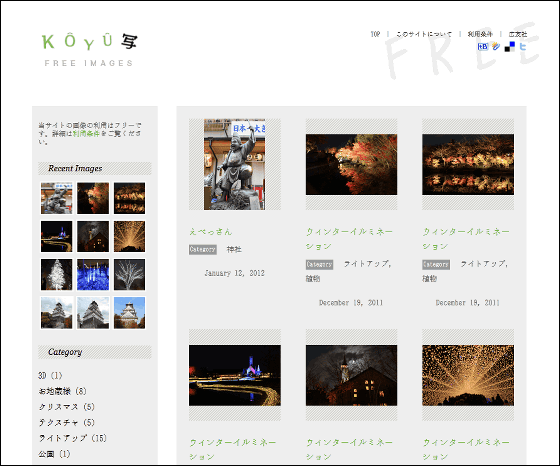Open the Ebisu statue thumbnail in Recent Images
Viewport: 560px width, 466px height.
[x=56, y=198]
